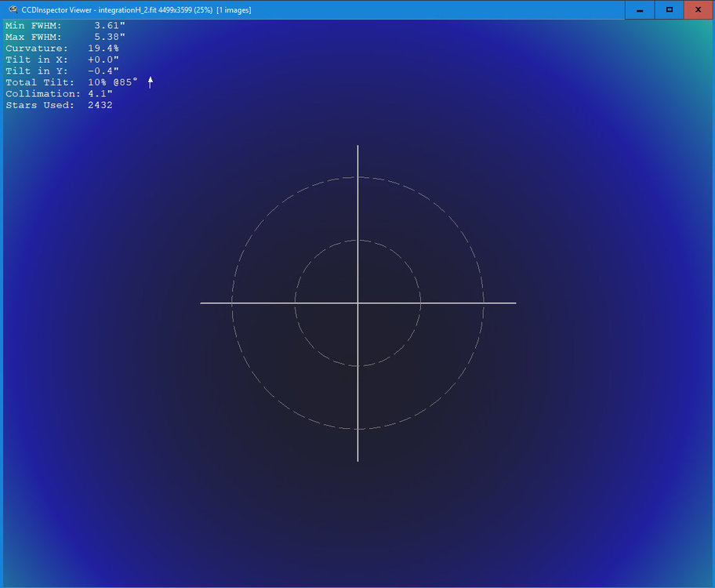
Task: Click the Collimation value 4.1"
Action: coord(100,93)
